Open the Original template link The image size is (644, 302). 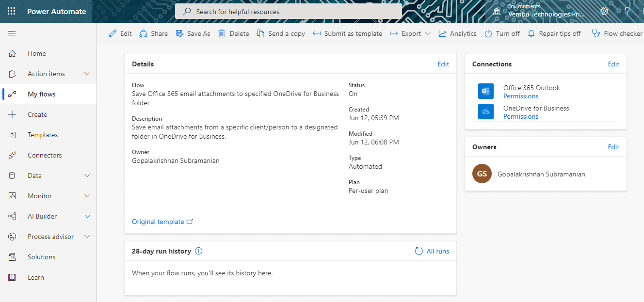pyautogui.click(x=162, y=222)
